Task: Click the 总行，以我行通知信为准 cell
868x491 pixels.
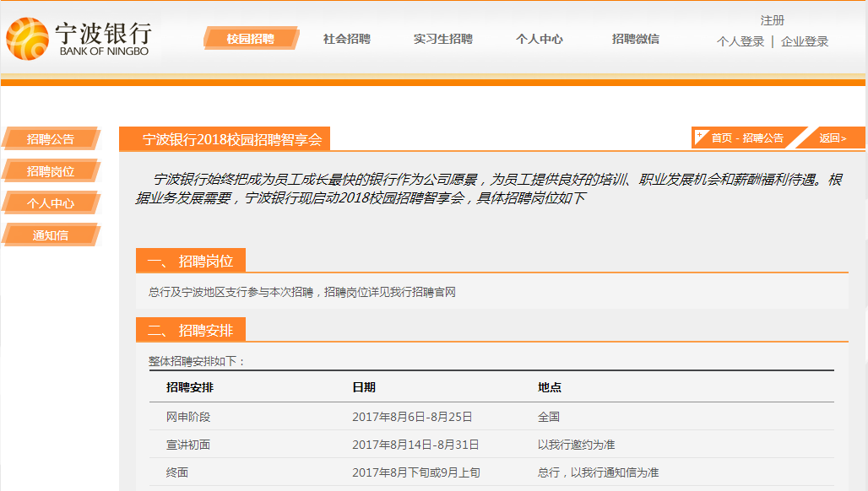Action: (x=598, y=472)
